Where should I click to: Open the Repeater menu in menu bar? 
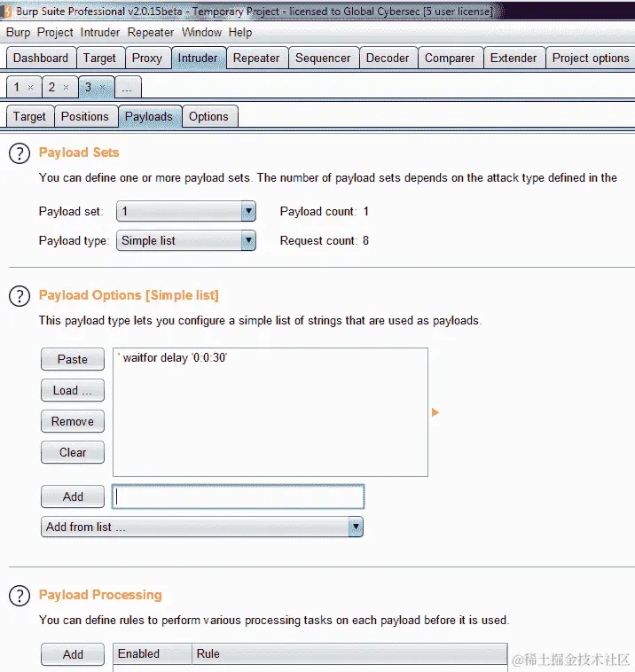(x=151, y=33)
